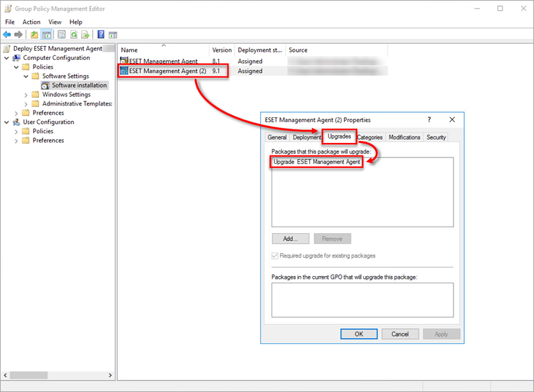This screenshot has width=534, height=392.
Task: Open the Action menu
Action: coord(31,22)
